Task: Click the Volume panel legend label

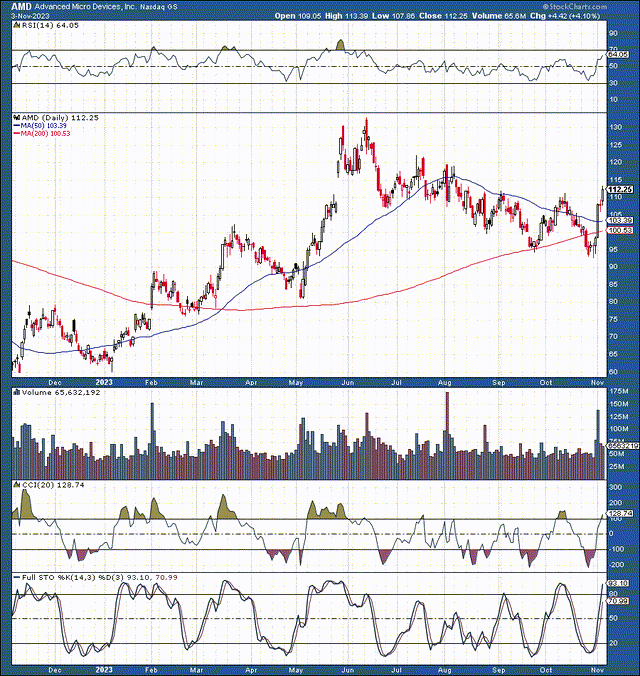Action: (48, 395)
